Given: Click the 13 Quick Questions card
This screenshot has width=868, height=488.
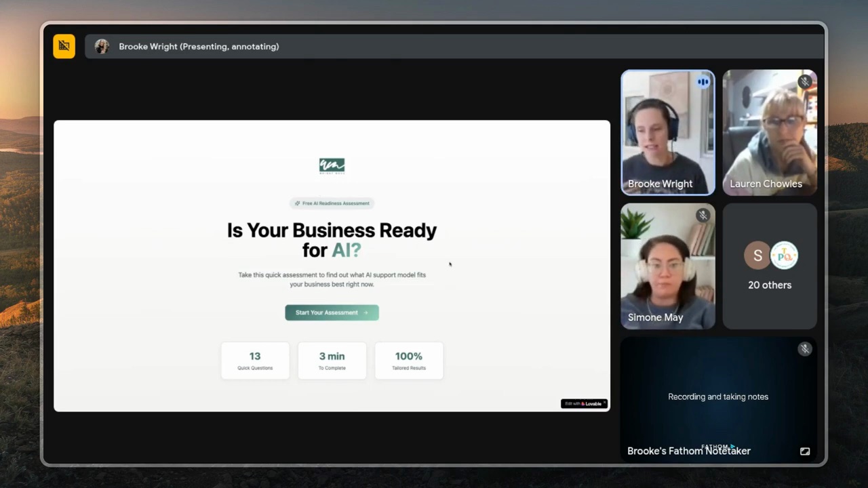Looking at the screenshot, I should click(255, 361).
